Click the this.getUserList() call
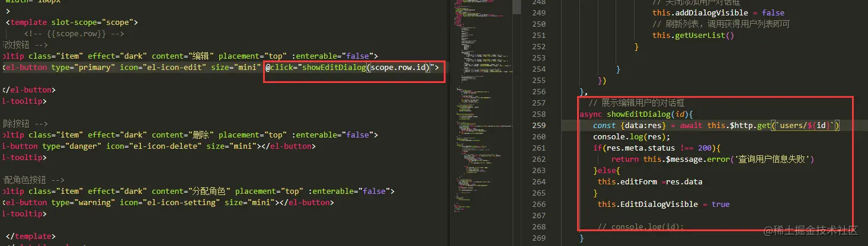Image resolution: width=868 pixels, height=246 pixels. tap(693, 36)
